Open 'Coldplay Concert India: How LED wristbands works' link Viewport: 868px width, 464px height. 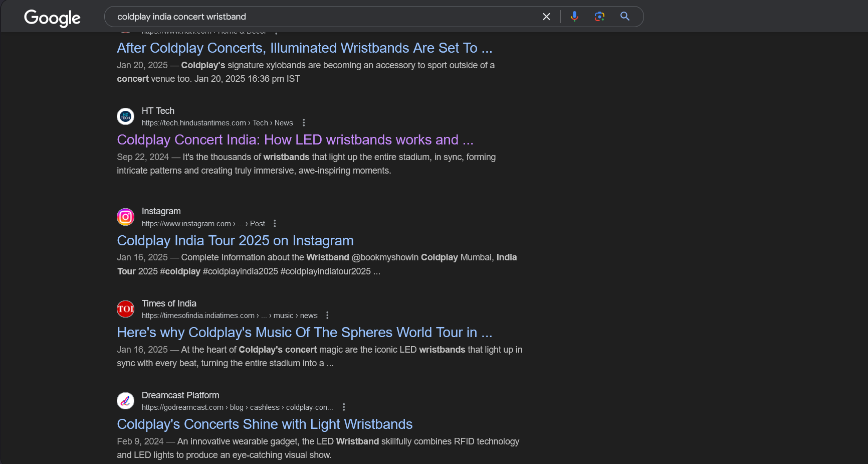pos(295,140)
